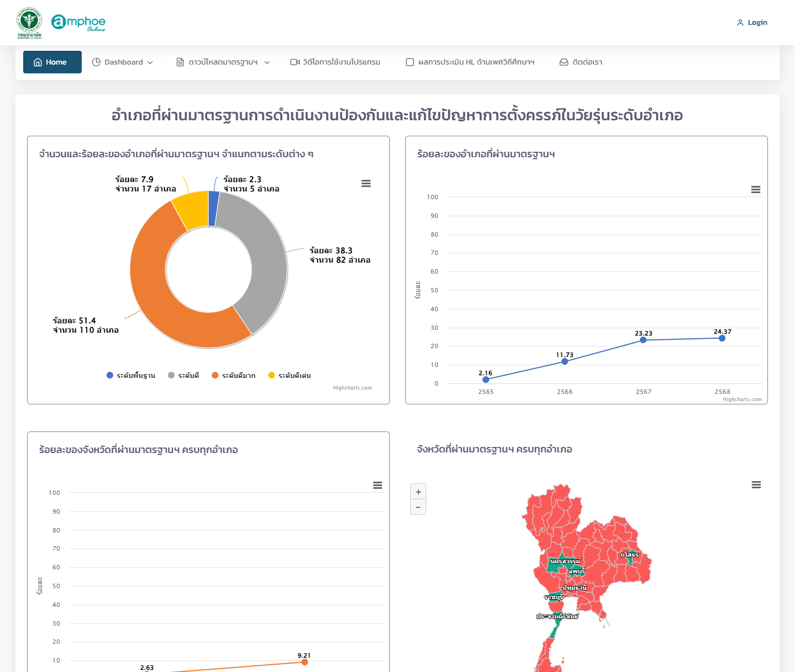
Task: Click the inbox icon beside ติดต่อเรา
Action: click(x=564, y=62)
